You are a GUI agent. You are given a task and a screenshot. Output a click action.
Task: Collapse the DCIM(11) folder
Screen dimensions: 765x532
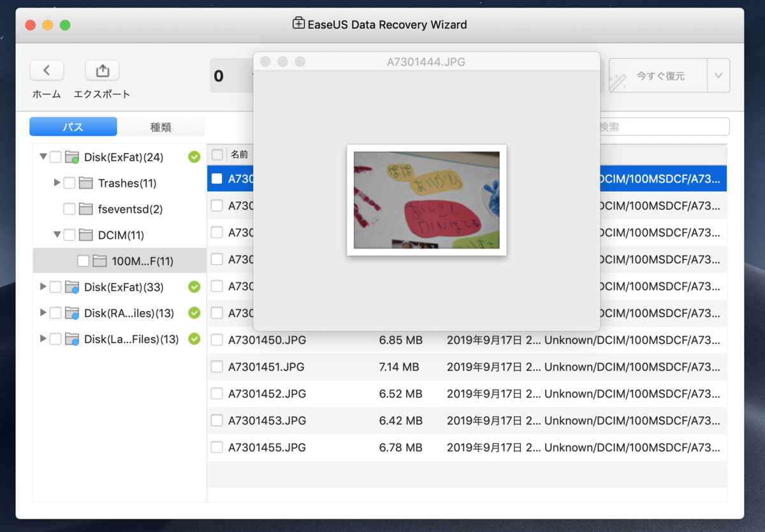tap(57, 234)
